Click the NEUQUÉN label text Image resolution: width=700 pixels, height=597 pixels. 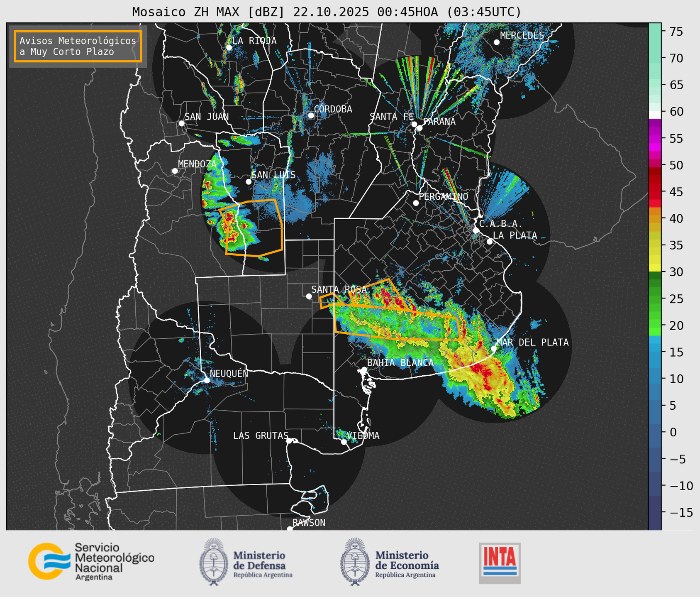coord(229,374)
